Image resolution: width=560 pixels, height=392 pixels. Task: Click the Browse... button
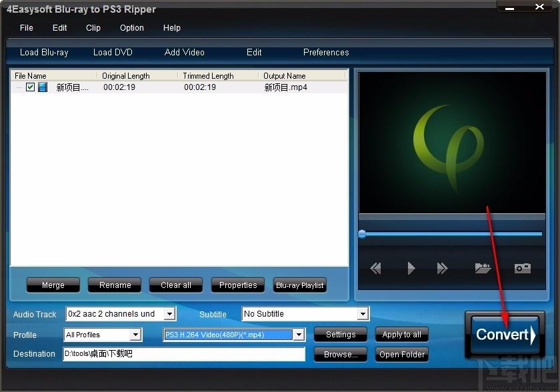click(x=341, y=355)
